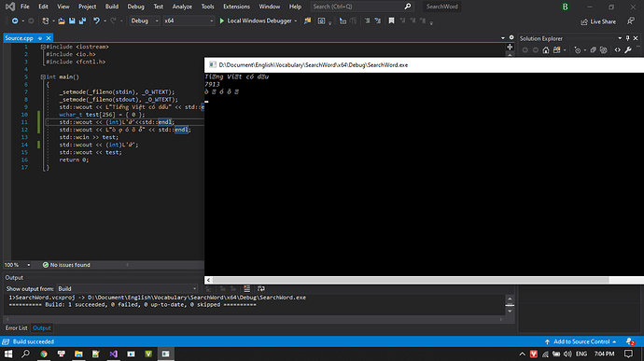The image size is (644, 361).
Task: Open the Window menu
Action: 270,7
